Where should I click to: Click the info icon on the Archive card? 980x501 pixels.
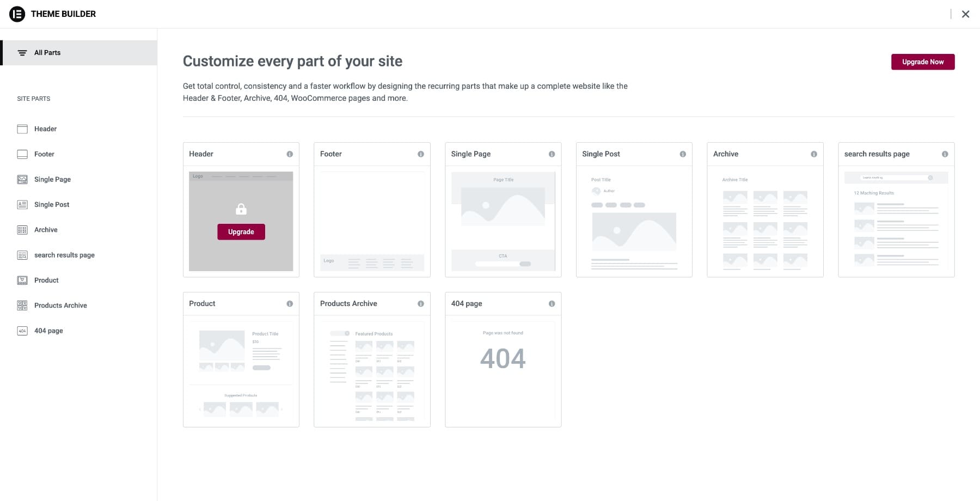814,154
